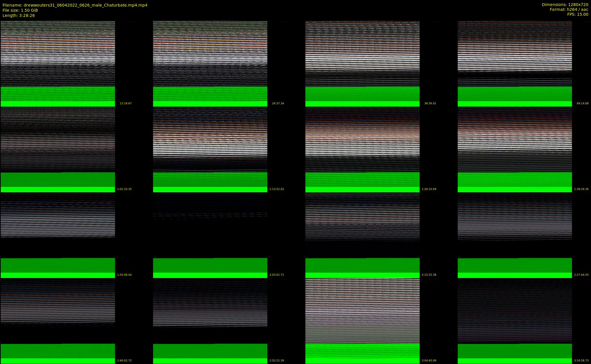Click the Dimensions 1280x720 label
This screenshot has width=591, height=364.
coord(565,5)
